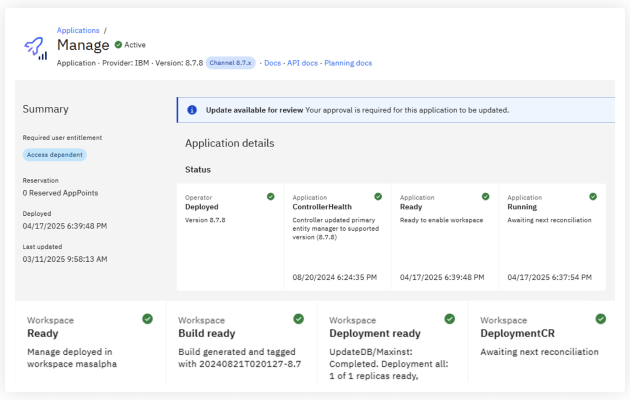Select the ControllerHealth status tile
Screen dimensions: 630x400
[337, 235]
